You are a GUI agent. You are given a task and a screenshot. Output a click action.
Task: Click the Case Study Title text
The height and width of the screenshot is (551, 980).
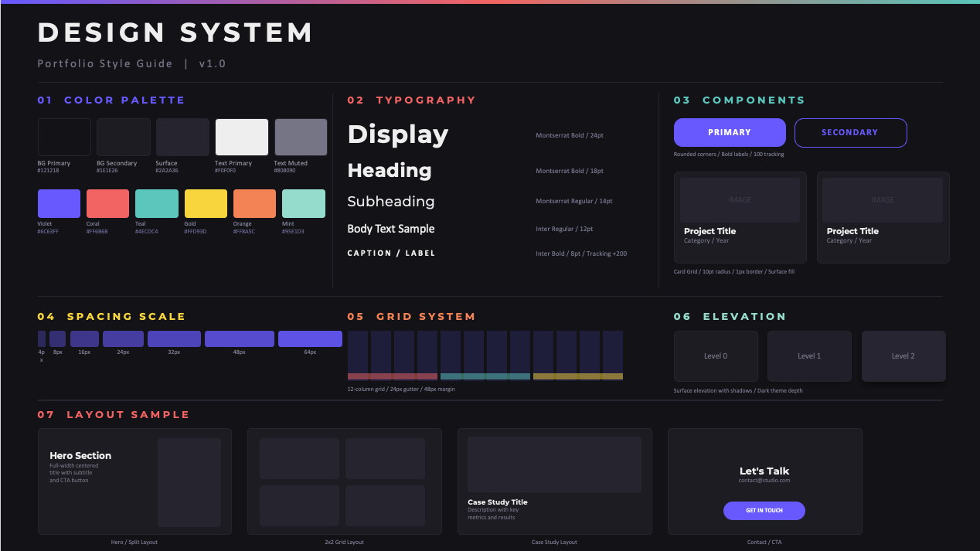click(x=497, y=502)
